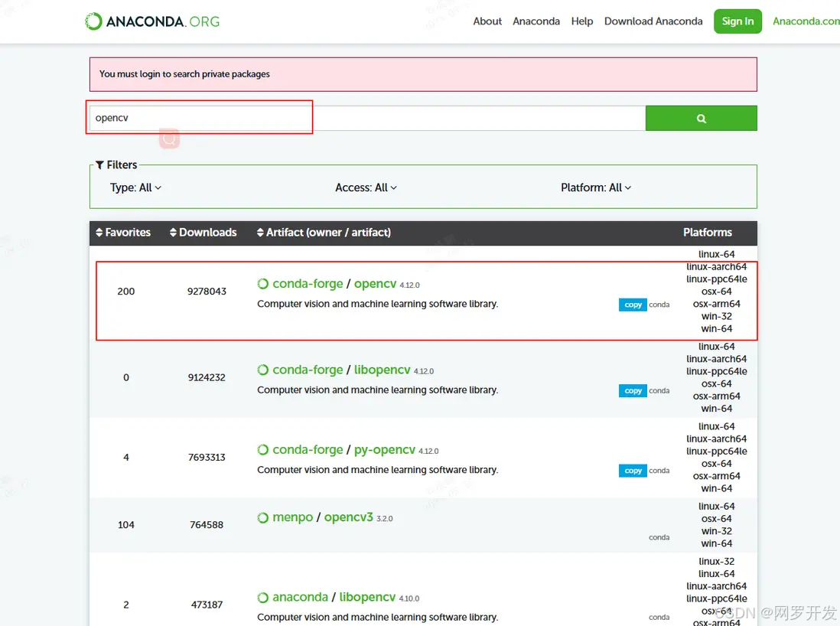This screenshot has width=840, height=626.
Task: Click sort arrows next to Downloads
Action: [x=173, y=232]
